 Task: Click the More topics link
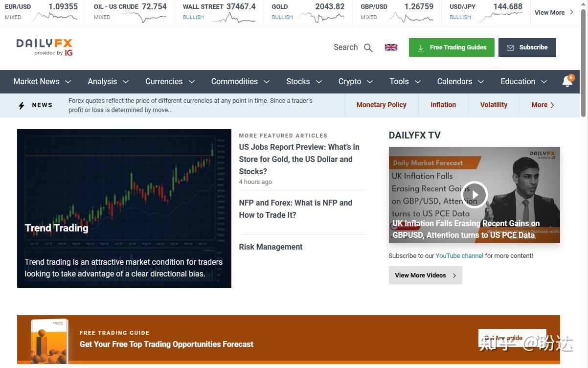pos(543,105)
